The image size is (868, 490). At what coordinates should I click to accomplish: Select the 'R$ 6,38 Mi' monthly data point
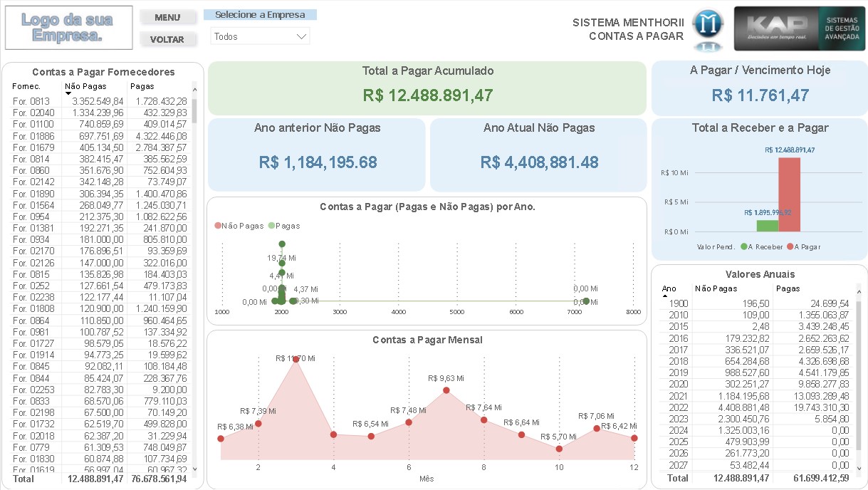pos(221,439)
